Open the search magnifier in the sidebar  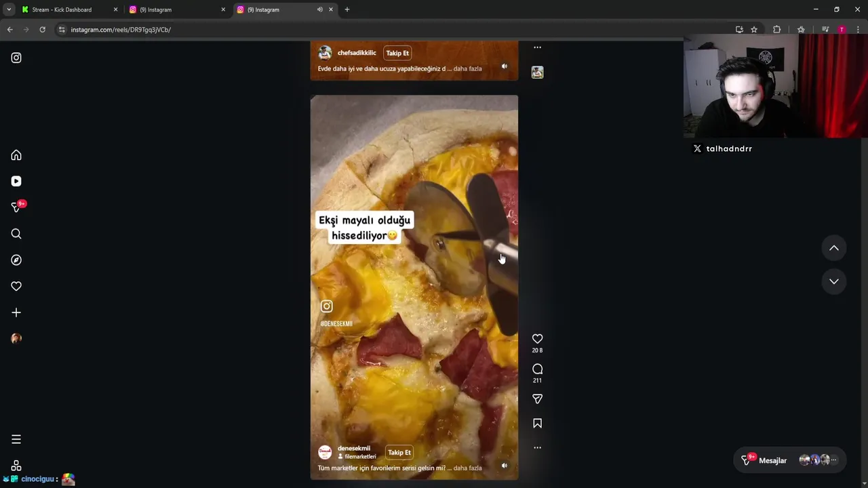point(16,234)
